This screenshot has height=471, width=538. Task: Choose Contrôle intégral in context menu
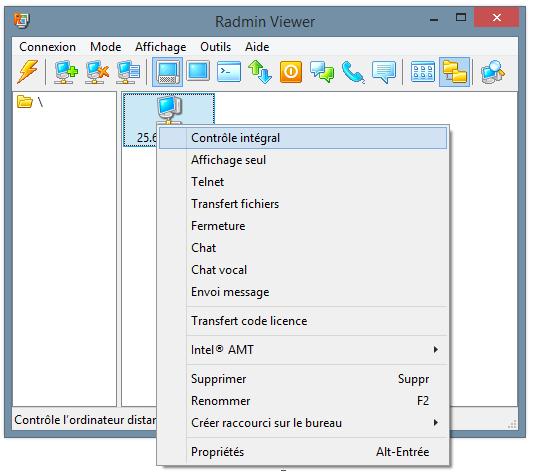pos(303,138)
